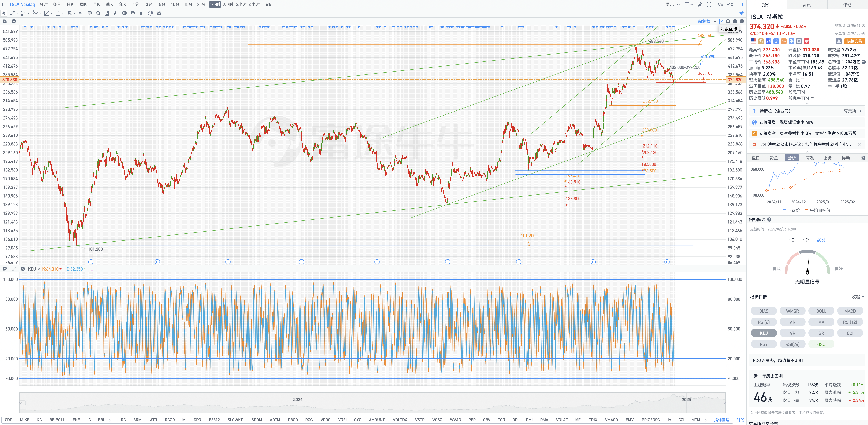
Task: Toggle the right sidebar panel icon
Action: pos(741,4)
